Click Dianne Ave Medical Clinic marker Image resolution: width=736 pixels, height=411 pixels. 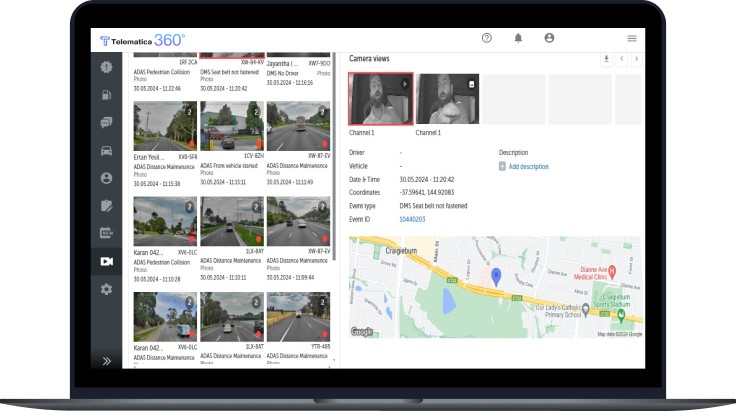tap(612, 271)
